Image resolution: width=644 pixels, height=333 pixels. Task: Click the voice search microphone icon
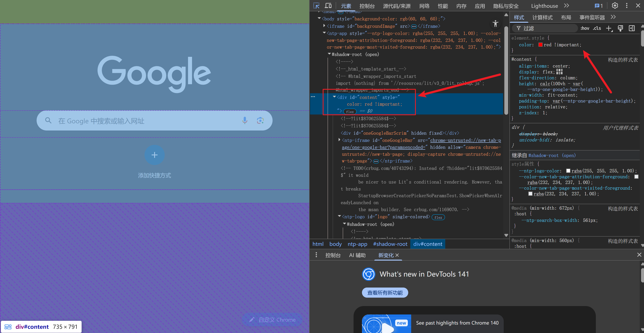tap(245, 121)
